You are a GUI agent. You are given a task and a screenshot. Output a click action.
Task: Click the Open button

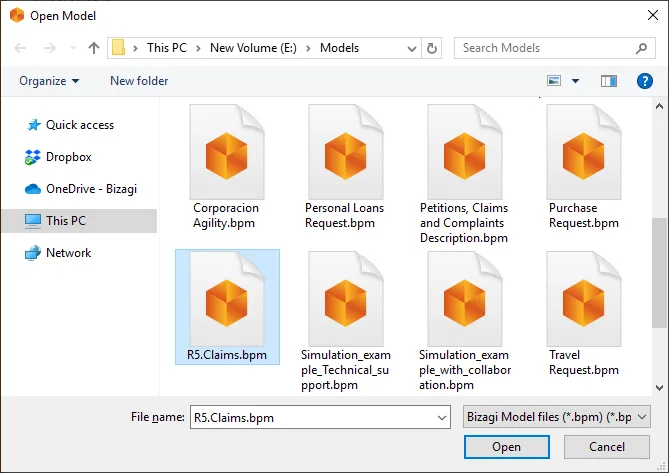click(x=507, y=447)
